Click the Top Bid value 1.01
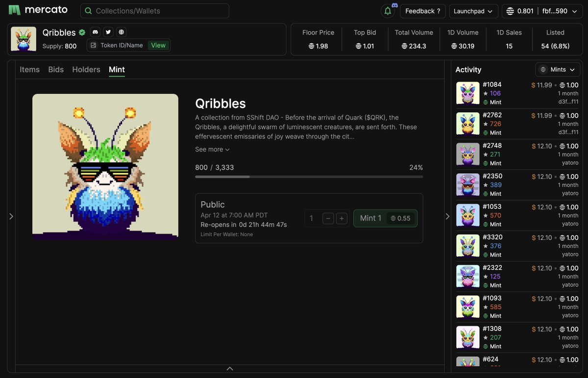This screenshot has height=378, width=588. (365, 46)
